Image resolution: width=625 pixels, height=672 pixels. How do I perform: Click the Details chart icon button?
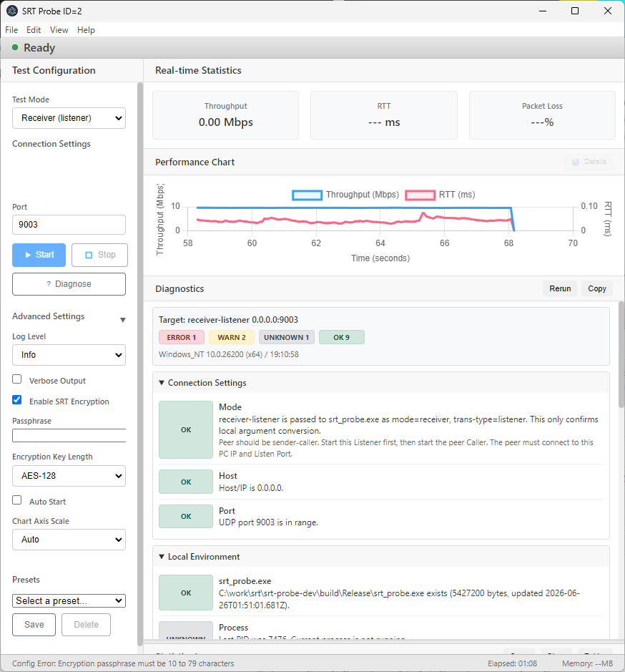click(588, 162)
